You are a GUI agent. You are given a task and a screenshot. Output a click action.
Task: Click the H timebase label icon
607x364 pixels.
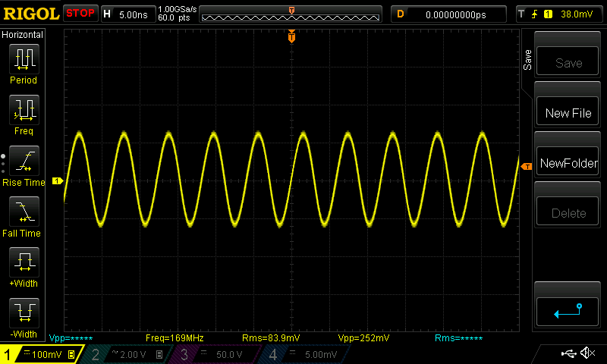(x=107, y=14)
